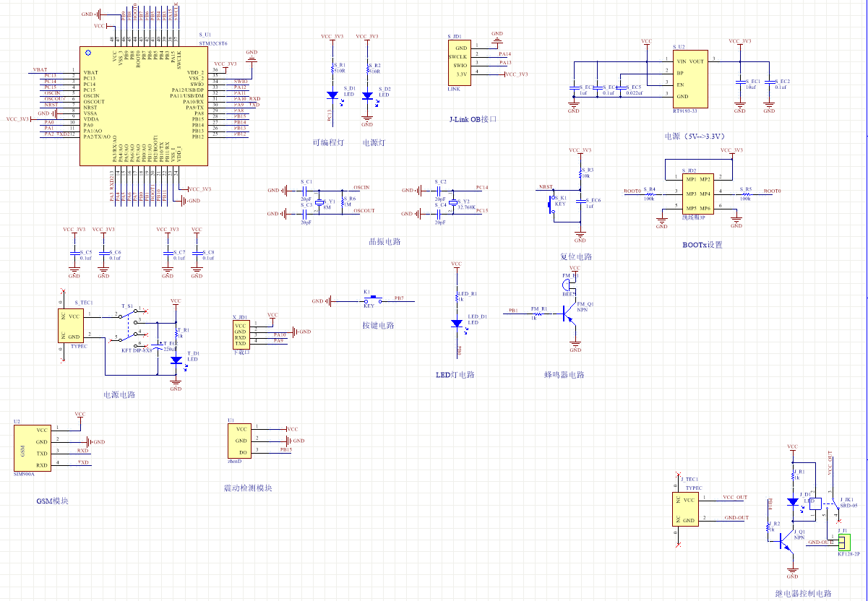The image size is (868, 601).
Task: Select the S_Y1 8M crystal
Action: click(318, 202)
